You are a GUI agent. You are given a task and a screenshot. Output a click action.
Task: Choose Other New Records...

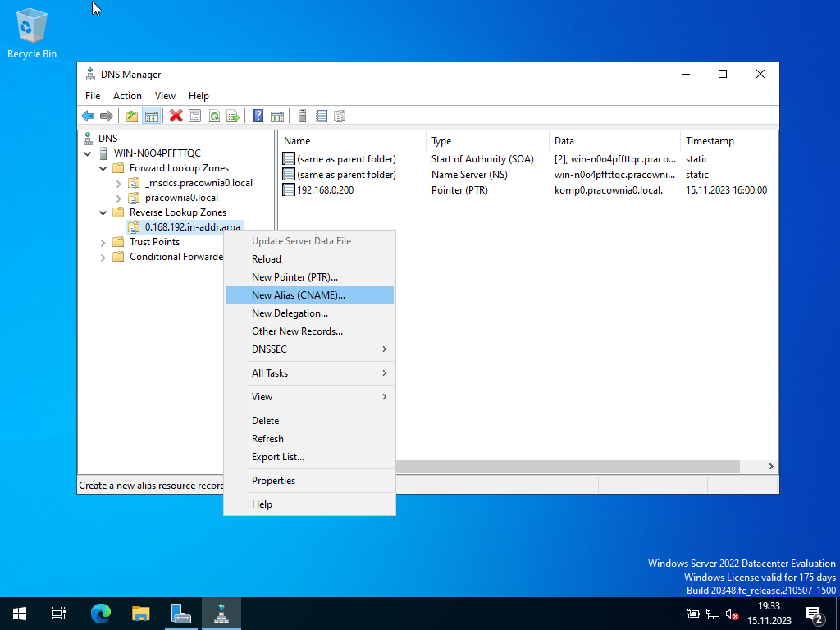point(309,331)
